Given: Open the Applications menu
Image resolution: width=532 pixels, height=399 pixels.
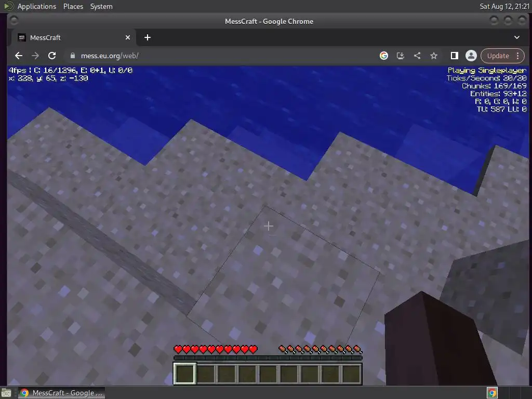Looking at the screenshot, I should (x=37, y=6).
